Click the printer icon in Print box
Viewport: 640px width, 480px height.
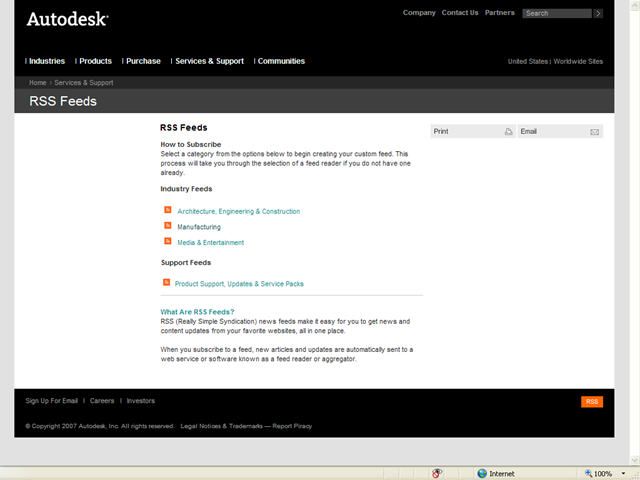pos(508,131)
